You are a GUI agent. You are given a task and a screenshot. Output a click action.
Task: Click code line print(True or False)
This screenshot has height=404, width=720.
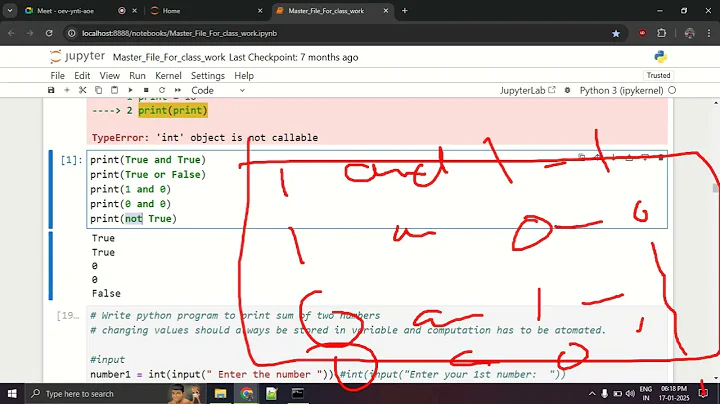(148, 174)
